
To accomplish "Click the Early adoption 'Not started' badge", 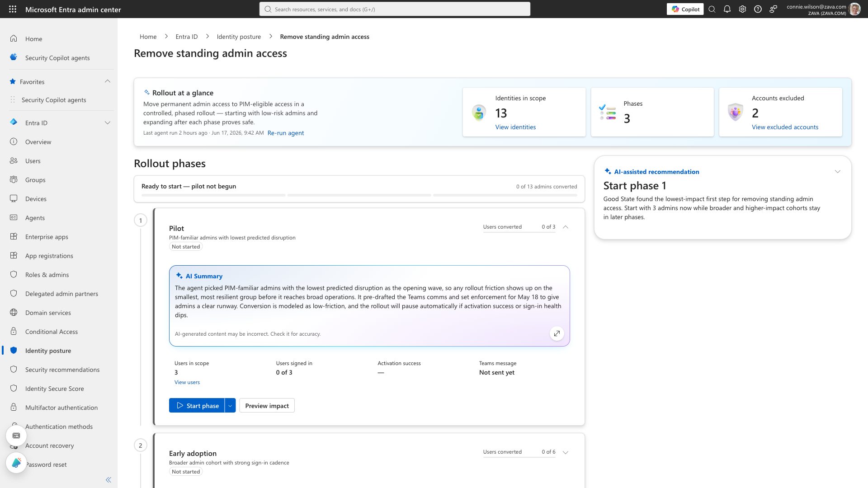I will [186, 472].
